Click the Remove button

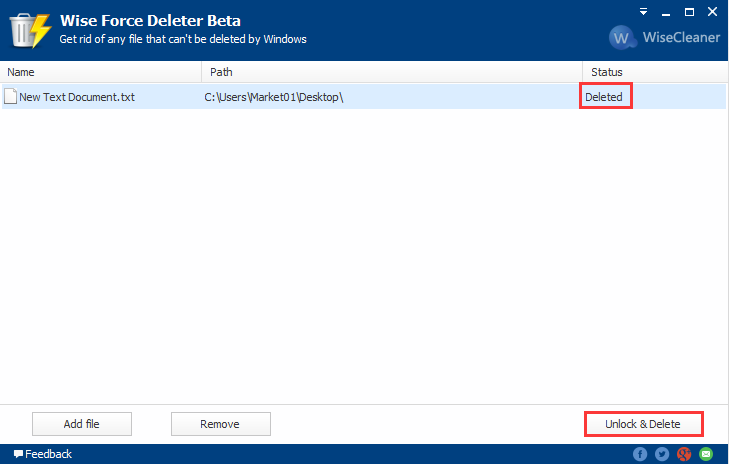pos(220,424)
